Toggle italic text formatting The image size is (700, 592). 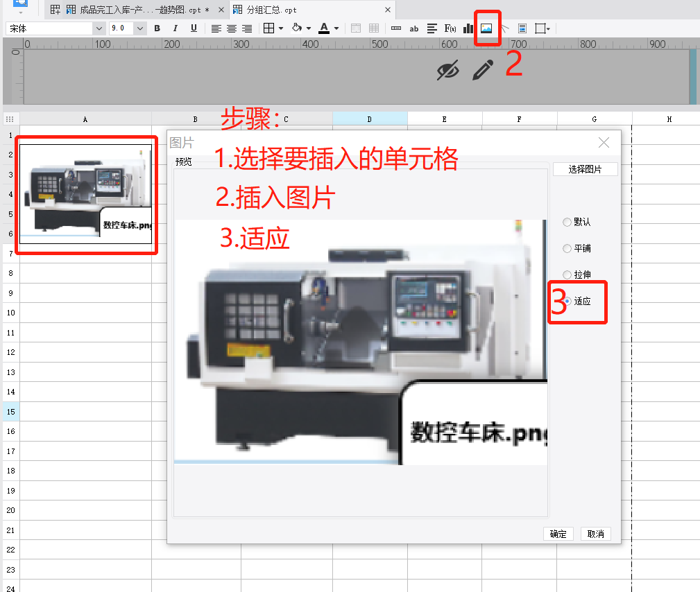click(x=176, y=28)
